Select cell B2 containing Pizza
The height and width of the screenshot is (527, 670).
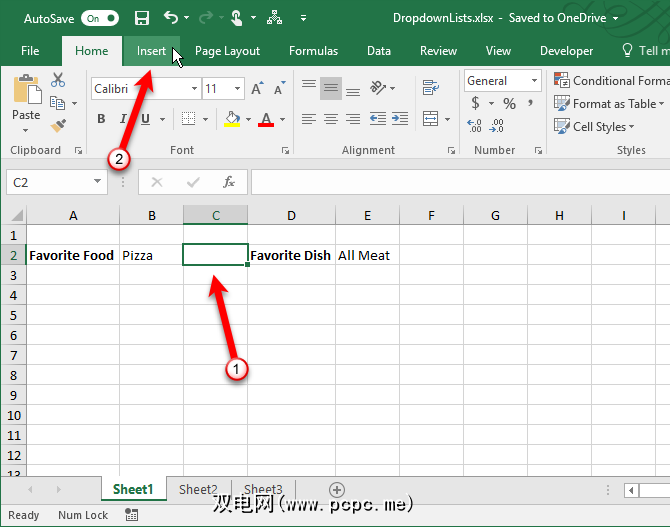151,255
